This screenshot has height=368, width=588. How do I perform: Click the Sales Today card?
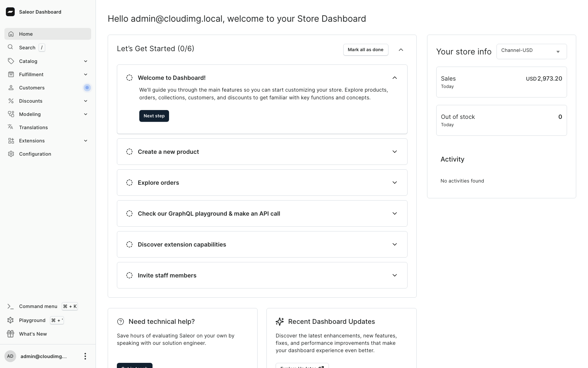501,82
